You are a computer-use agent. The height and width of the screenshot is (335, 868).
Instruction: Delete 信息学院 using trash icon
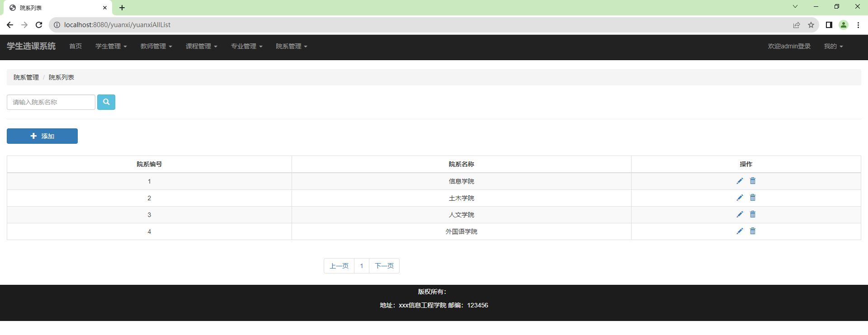[753, 181]
